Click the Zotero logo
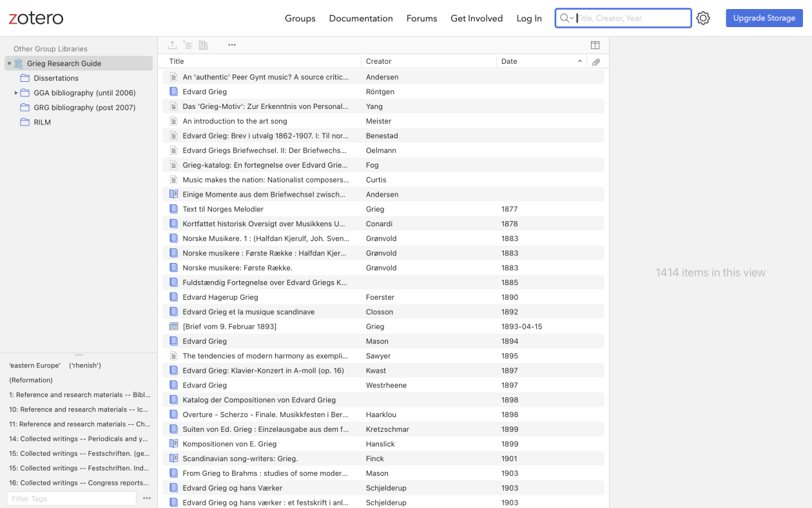Screen dimensions: 812x508 tap(36, 18)
